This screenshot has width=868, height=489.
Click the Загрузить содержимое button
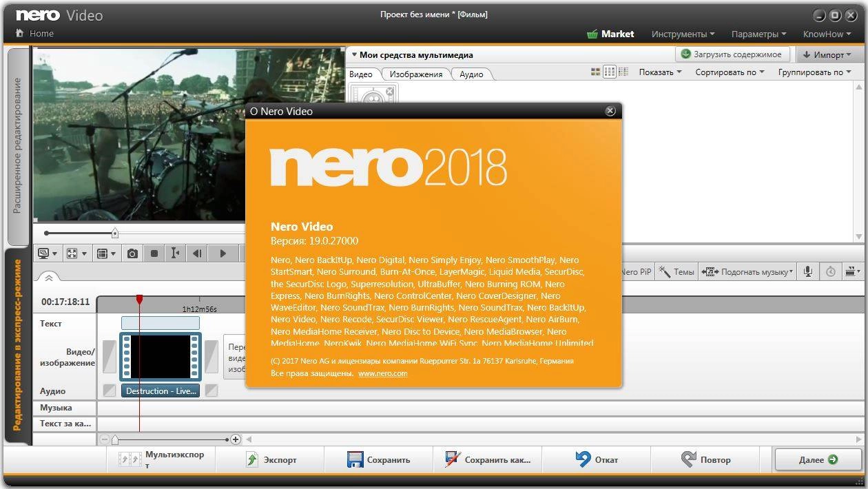coord(733,54)
